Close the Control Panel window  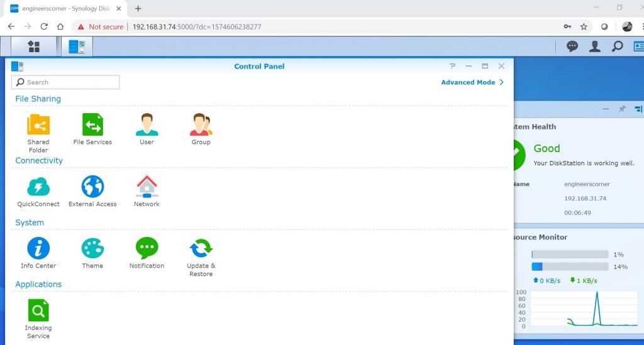tap(501, 66)
